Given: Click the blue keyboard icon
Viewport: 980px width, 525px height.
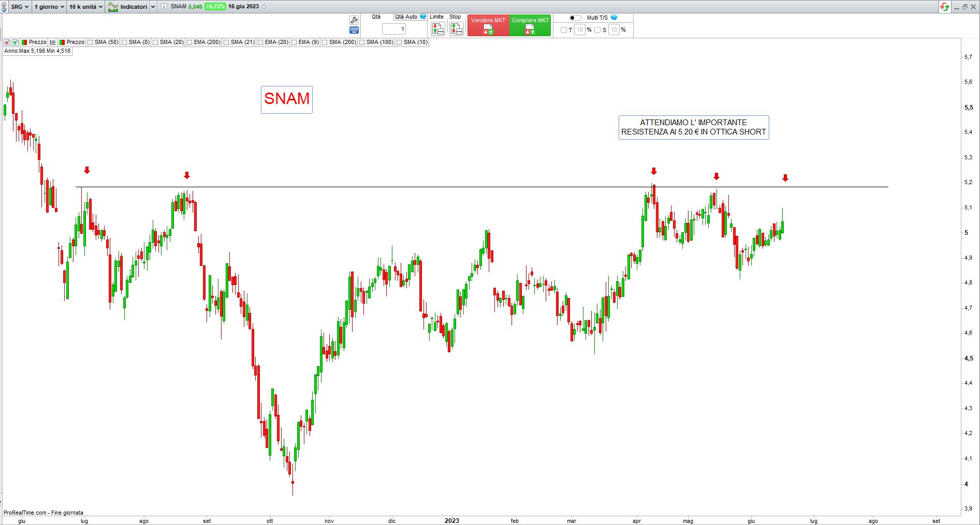Looking at the screenshot, I should tap(354, 30).
